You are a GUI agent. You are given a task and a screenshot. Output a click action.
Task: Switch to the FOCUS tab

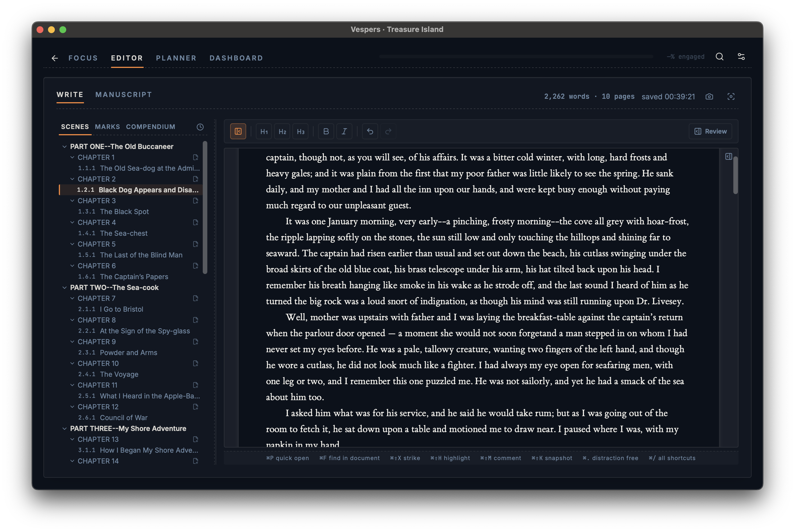point(83,58)
